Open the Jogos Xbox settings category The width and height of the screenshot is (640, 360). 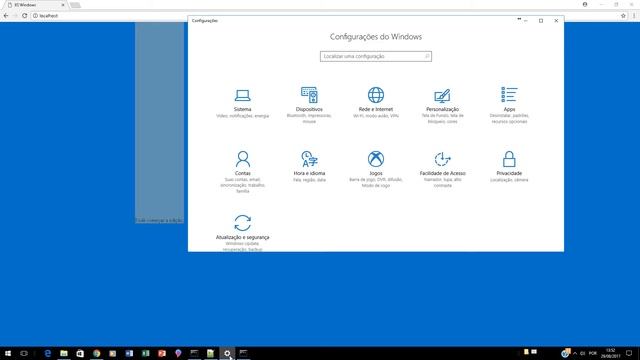point(376,169)
